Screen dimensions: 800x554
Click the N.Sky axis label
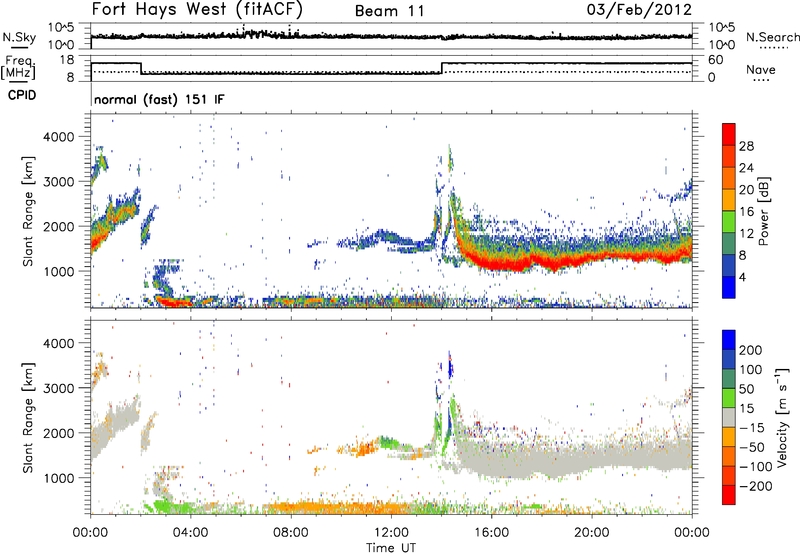(19, 37)
